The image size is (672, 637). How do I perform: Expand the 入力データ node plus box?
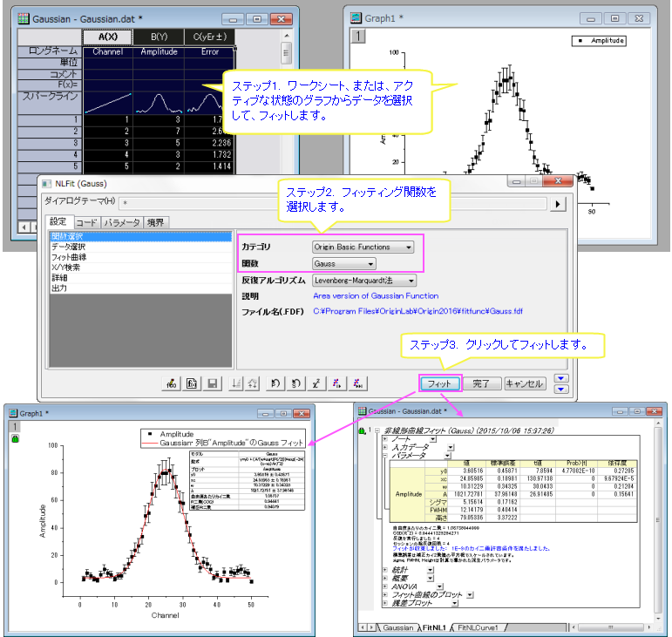[x=385, y=447]
